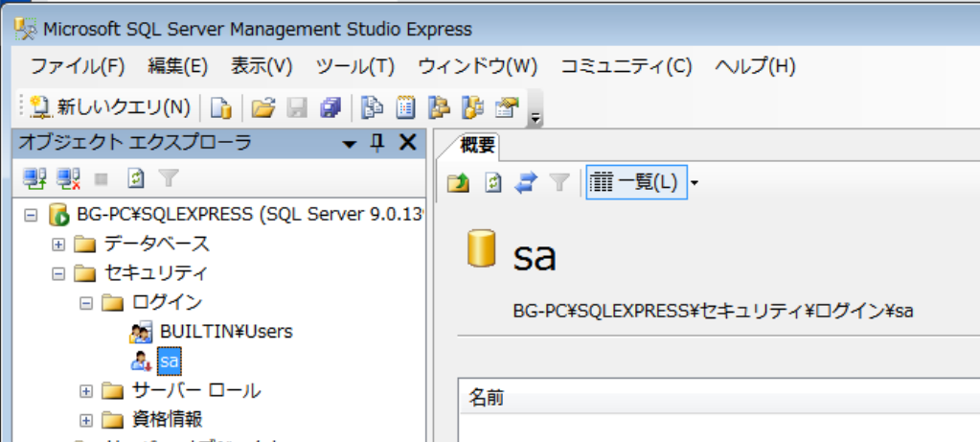Collapse the セキュリティ folder
The width and height of the screenshot is (980, 442).
coord(57,273)
